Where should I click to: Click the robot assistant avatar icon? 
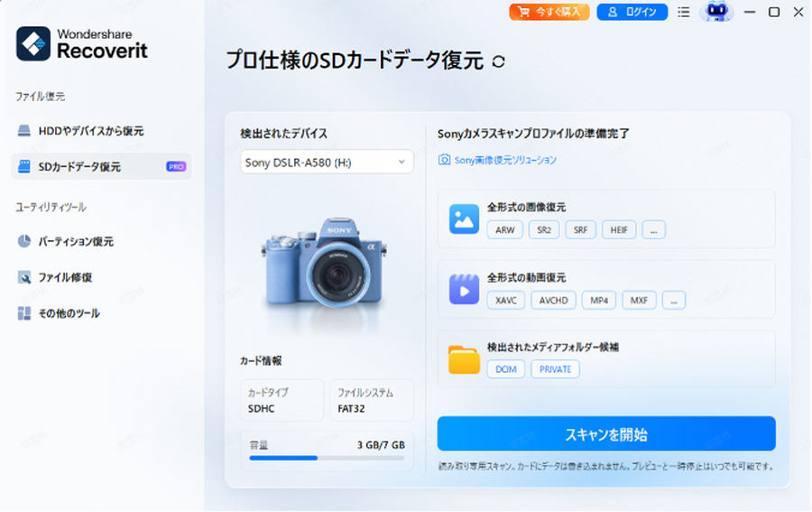(716, 11)
